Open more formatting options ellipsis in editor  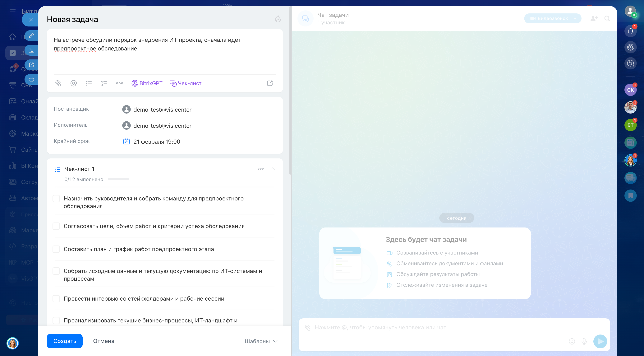click(119, 83)
